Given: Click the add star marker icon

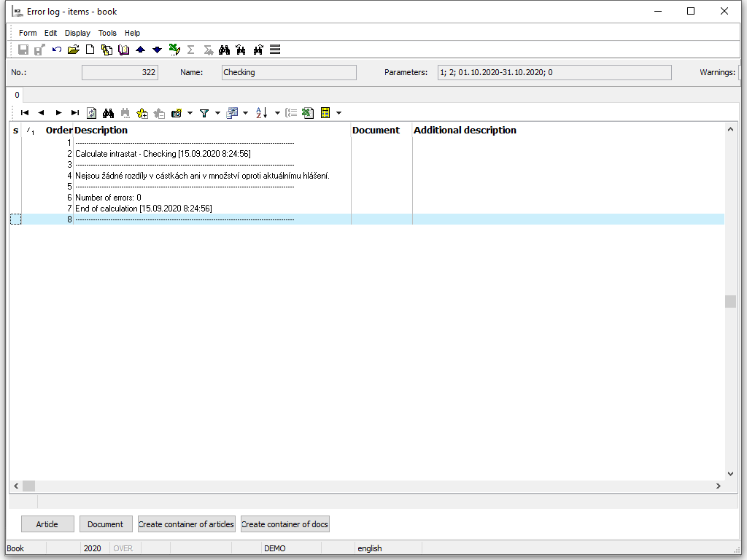Looking at the screenshot, I should (x=142, y=113).
